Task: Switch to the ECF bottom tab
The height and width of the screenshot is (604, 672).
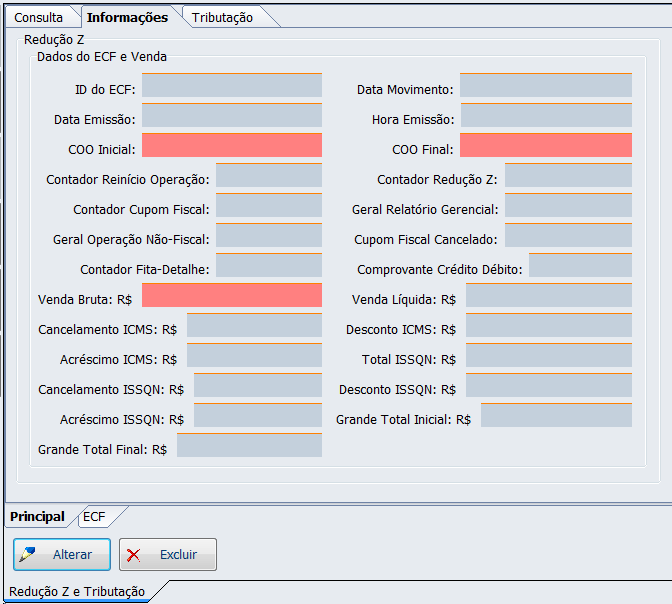Action: pyautogui.click(x=95, y=517)
